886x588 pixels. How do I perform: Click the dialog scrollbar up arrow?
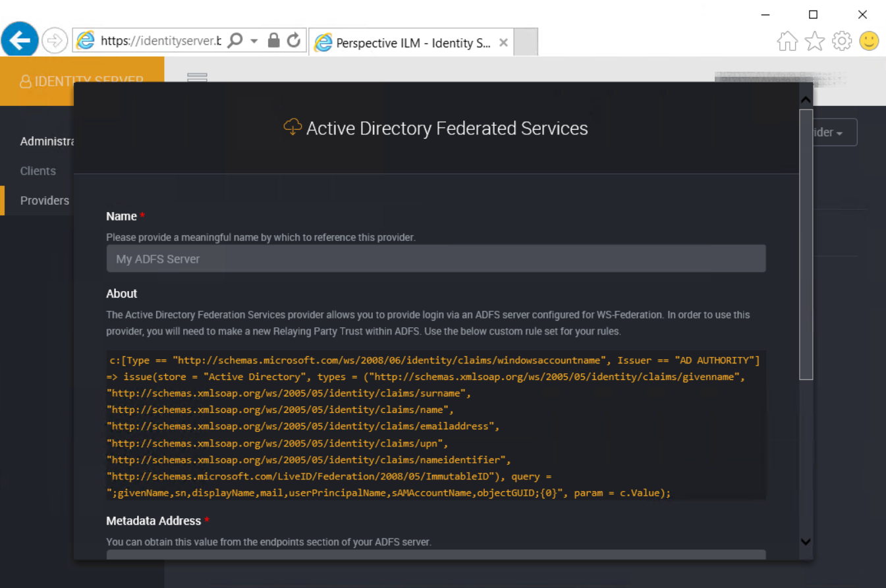(805, 99)
